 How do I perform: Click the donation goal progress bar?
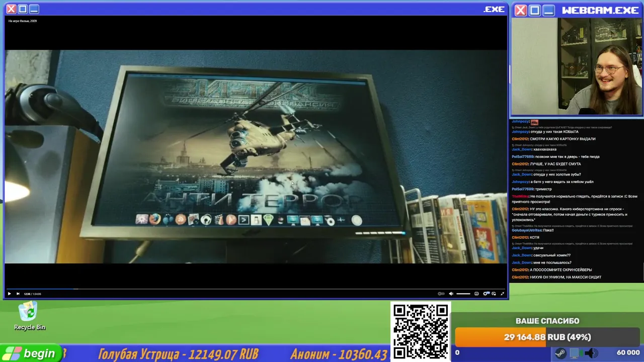[x=547, y=337]
